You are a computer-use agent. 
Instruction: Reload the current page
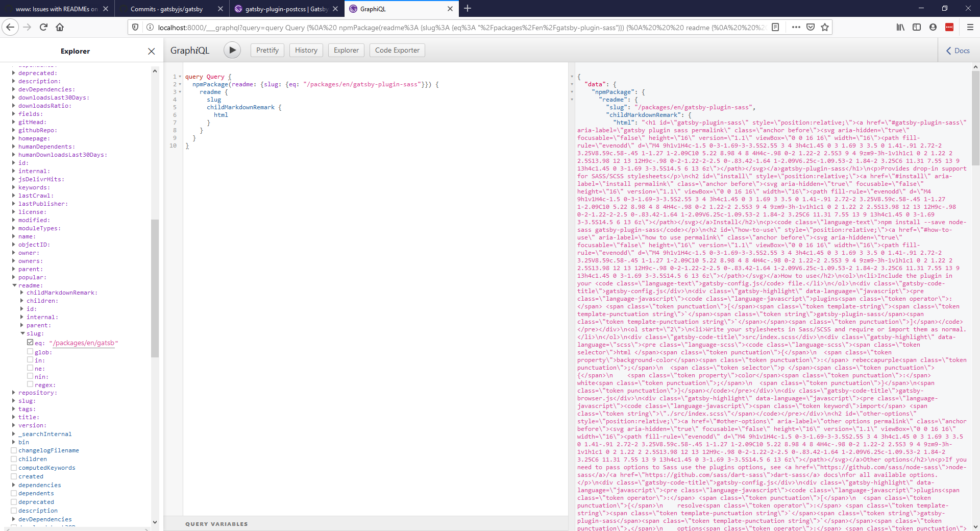click(43, 27)
